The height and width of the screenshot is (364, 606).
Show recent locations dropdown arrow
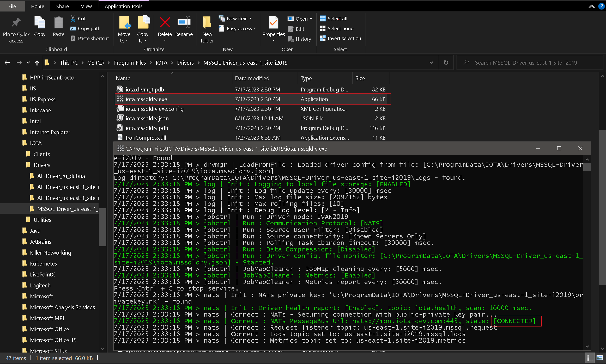pos(28,63)
